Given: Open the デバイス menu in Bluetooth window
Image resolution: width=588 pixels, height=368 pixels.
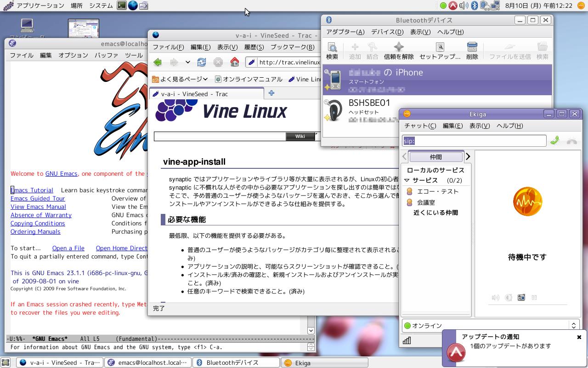Looking at the screenshot, I should pos(387,32).
